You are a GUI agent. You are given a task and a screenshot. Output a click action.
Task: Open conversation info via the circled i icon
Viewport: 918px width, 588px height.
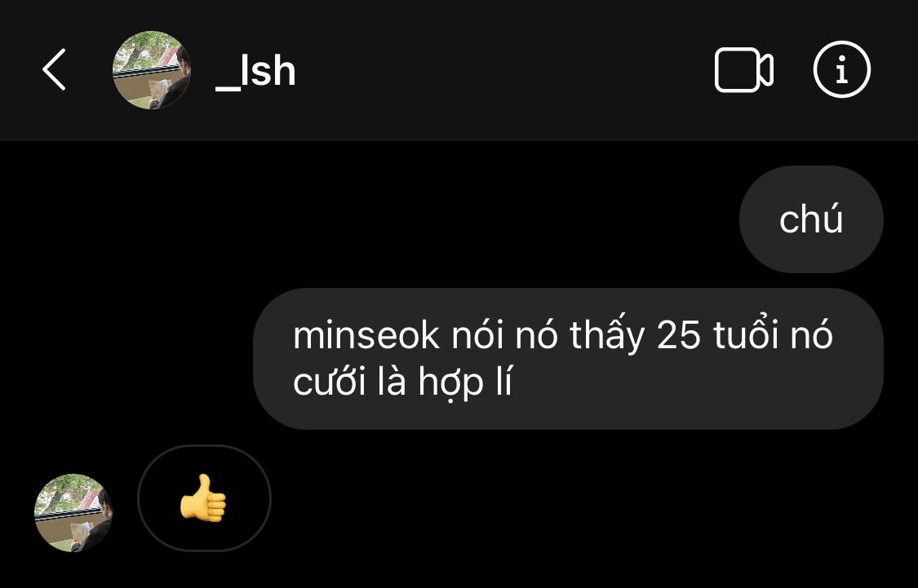(842, 69)
